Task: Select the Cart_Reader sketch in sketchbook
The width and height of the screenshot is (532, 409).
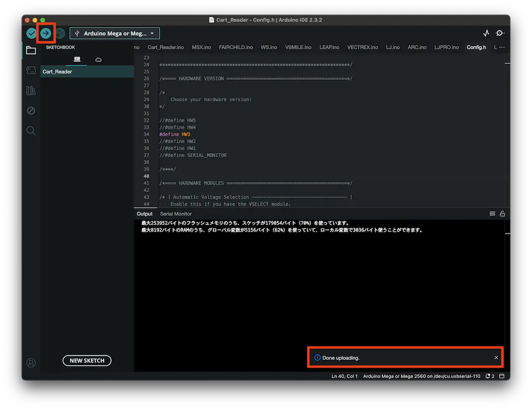Action: coord(87,71)
